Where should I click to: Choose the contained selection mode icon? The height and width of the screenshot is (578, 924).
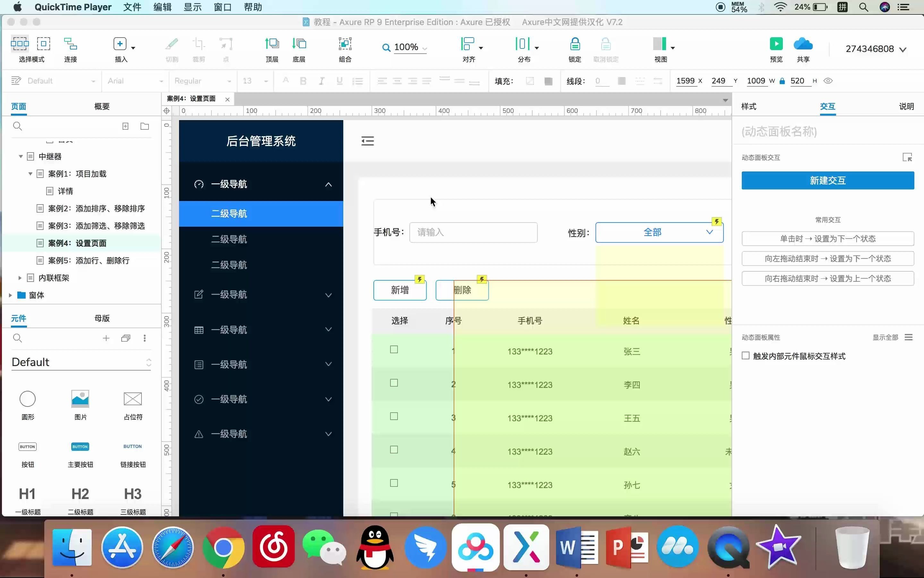coord(44,44)
